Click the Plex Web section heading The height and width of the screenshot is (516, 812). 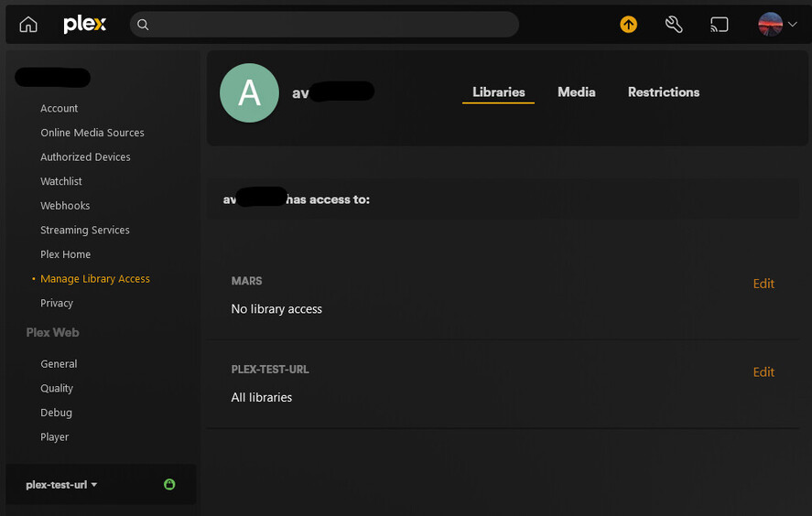[53, 332]
